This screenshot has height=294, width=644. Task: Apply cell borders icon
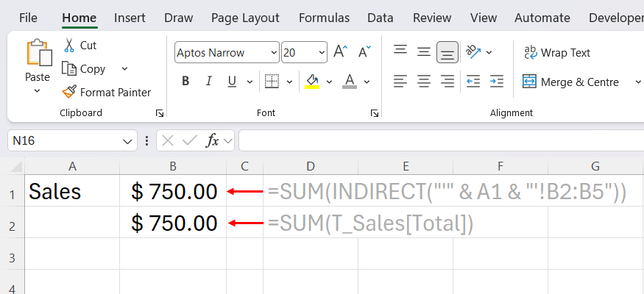(272, 82)
